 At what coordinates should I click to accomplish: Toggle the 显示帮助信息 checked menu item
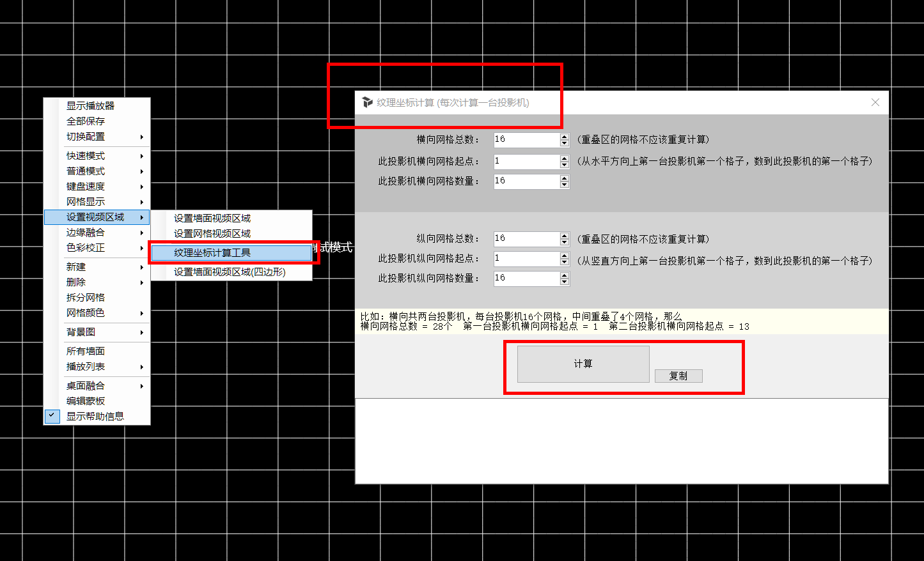[x=97, y=417]
